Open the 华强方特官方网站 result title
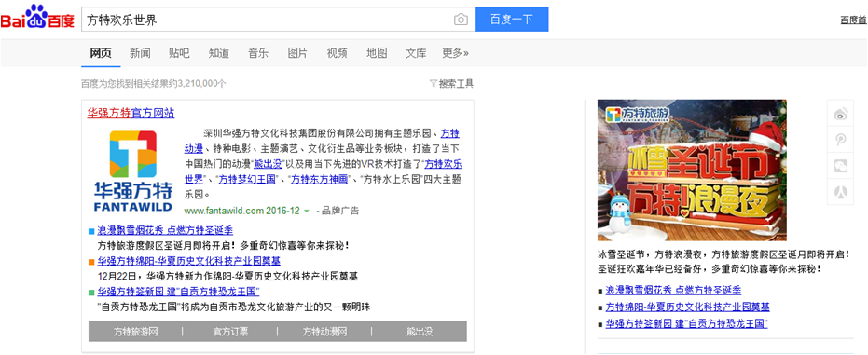The width and height of the screenshot is (868, 355). click(131, 113)
